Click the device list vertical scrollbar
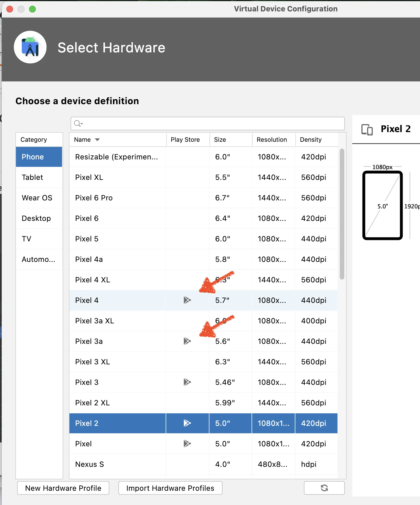Image resolution: width=420 pixels, height=505 pixels. click(x=342, y=214)
